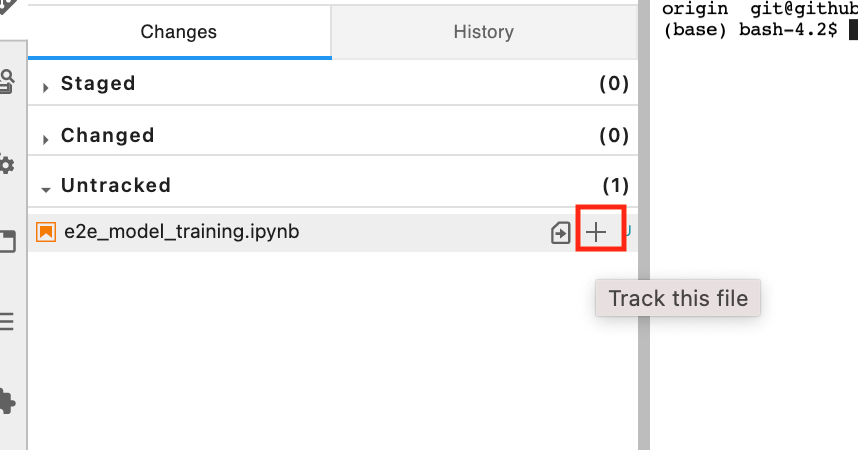Collapse the Untracked section arrow
The width and height of the screenshot is (858, 450).
pyautogui.click(x=45, y=187)
